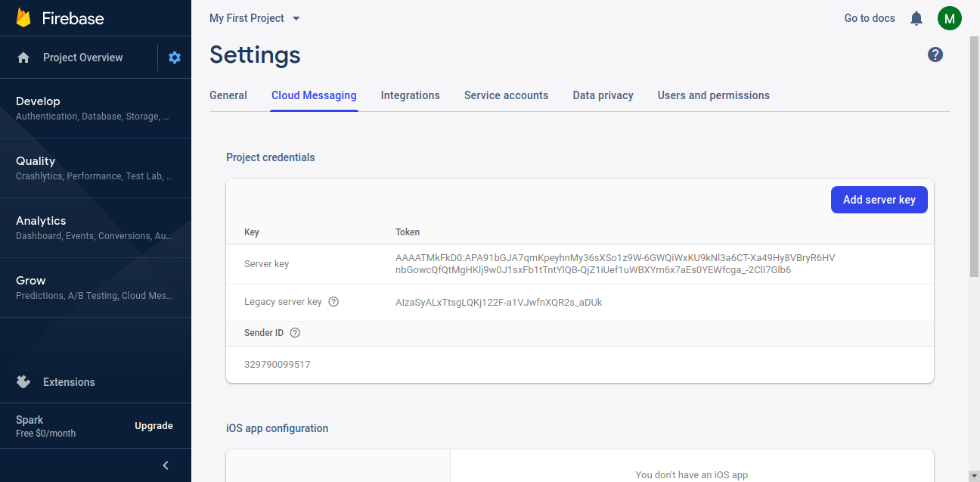Open the notifications bell
The width and height of the screenshot is (980, 482).
point(916,18)
